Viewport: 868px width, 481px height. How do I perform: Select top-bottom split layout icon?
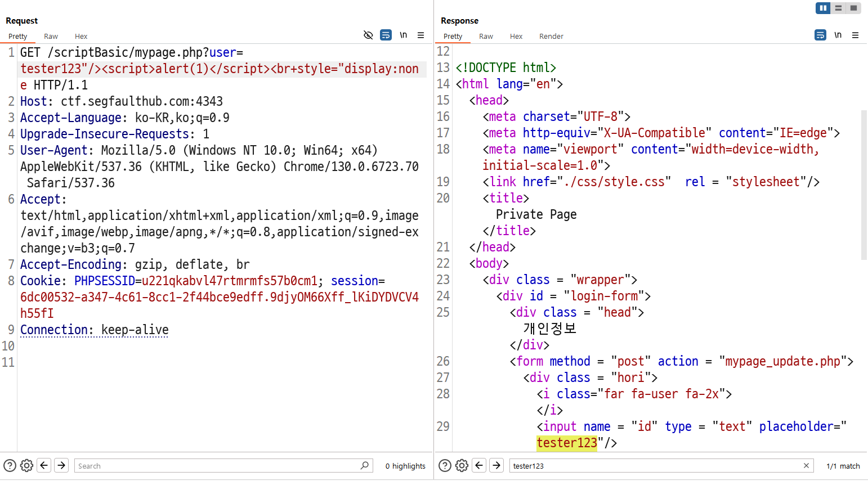coord(838,8)
